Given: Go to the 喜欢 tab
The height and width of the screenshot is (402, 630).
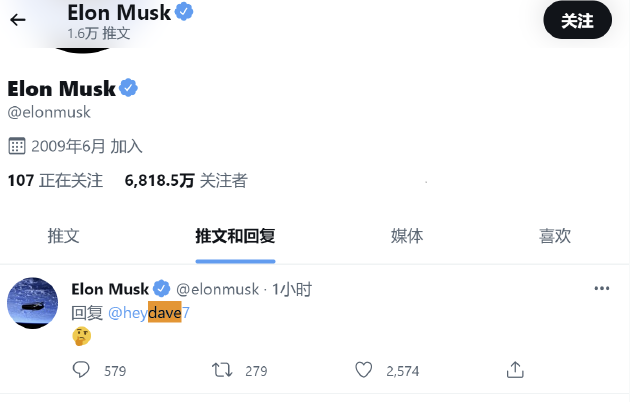Looking at the screenshot, I should 555,236.
